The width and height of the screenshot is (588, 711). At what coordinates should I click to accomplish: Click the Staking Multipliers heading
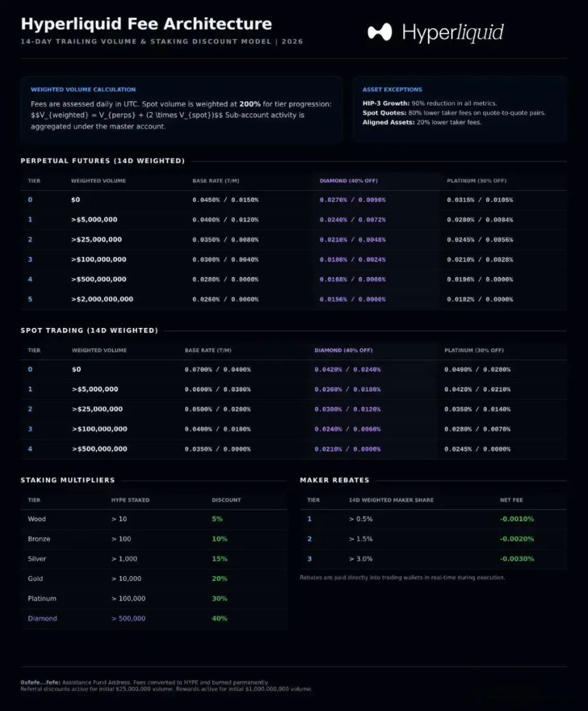click(x=68, y=480)
